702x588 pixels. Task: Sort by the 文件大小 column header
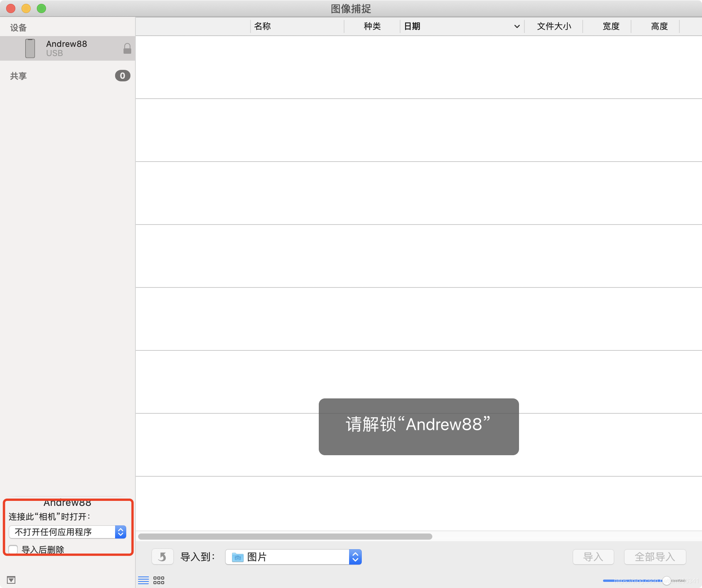(x=554, y=26)
